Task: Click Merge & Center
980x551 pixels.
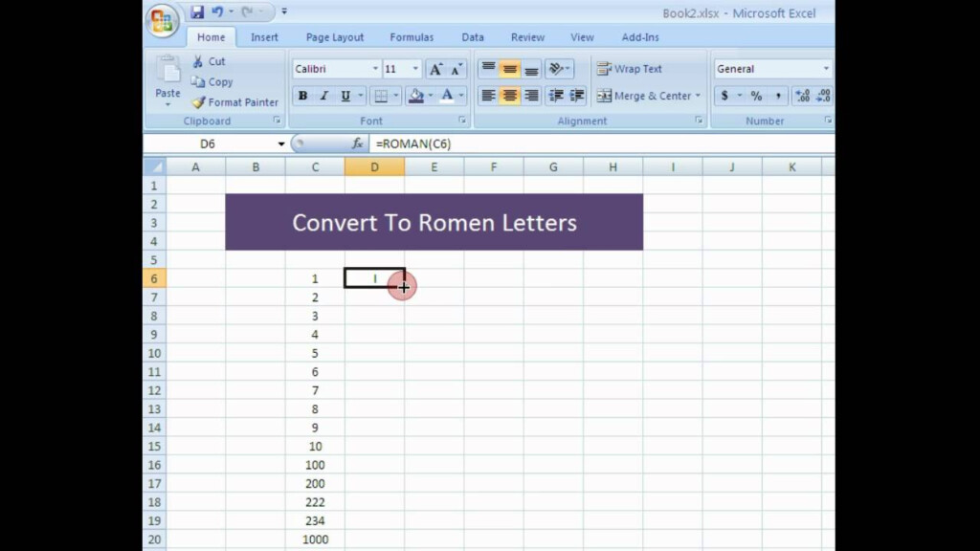Action: pyautogui.click(x=644, y=96)
